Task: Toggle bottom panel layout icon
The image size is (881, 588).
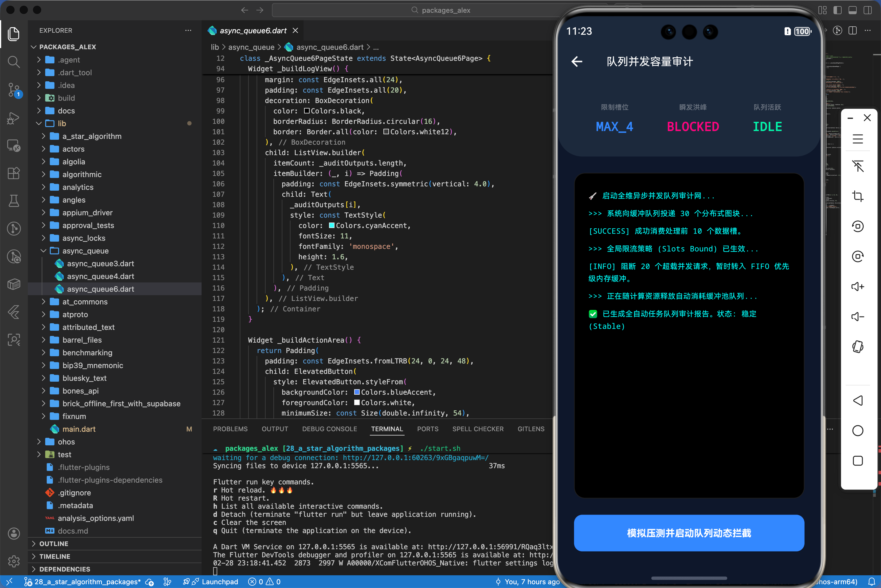Action: (x=853, y=10)
